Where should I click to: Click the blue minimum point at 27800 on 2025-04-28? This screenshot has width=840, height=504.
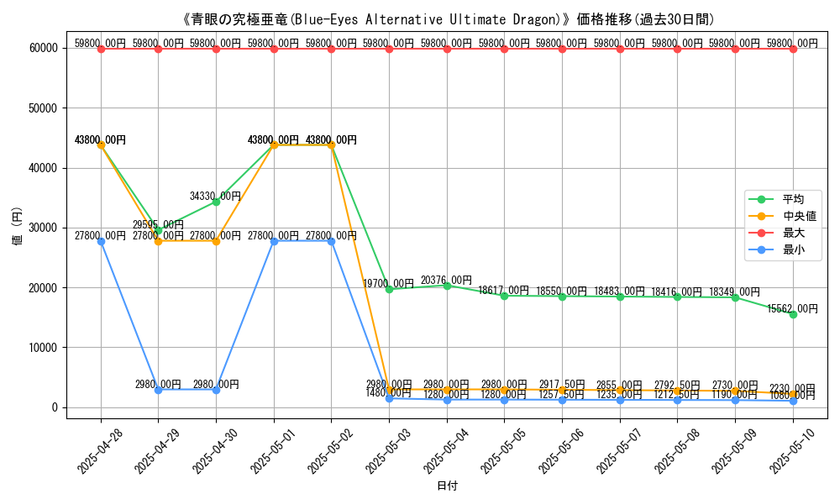101,242
